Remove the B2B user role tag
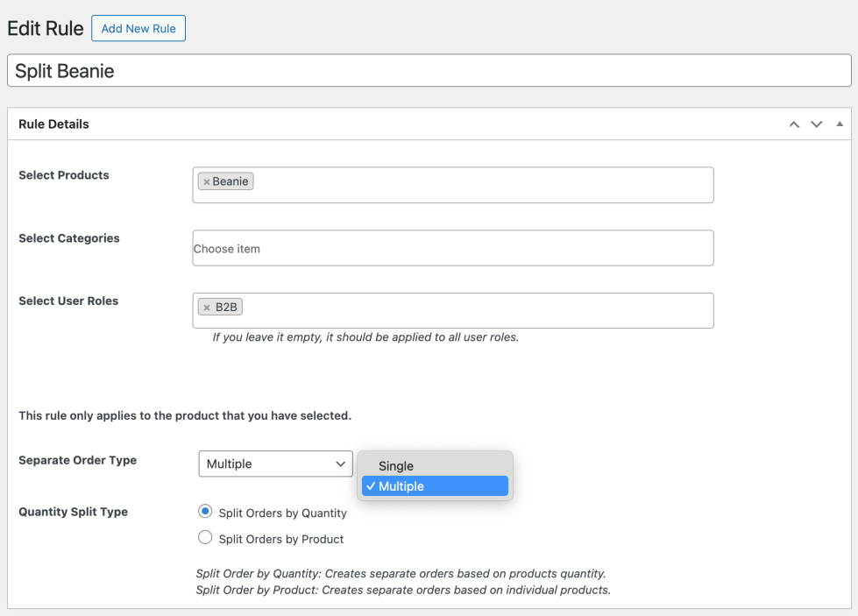The height and width of the screenshot is (616, 858). point(207,308)
